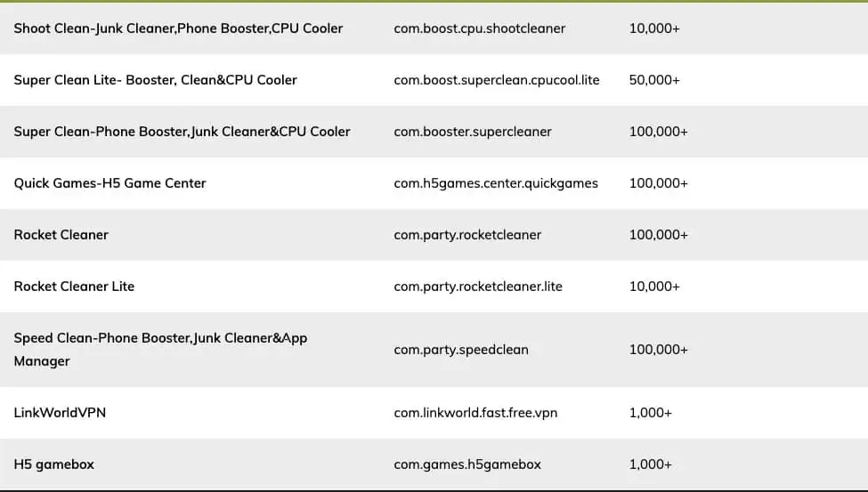Select the com.booster.supercleaner package name
Screen dimensions: 868x492
(x=473, y=132)
